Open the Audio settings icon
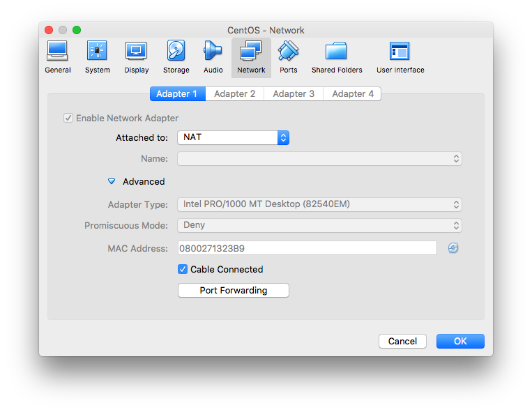The width and height of the screenshot is (532, 412). pos(213,57)
